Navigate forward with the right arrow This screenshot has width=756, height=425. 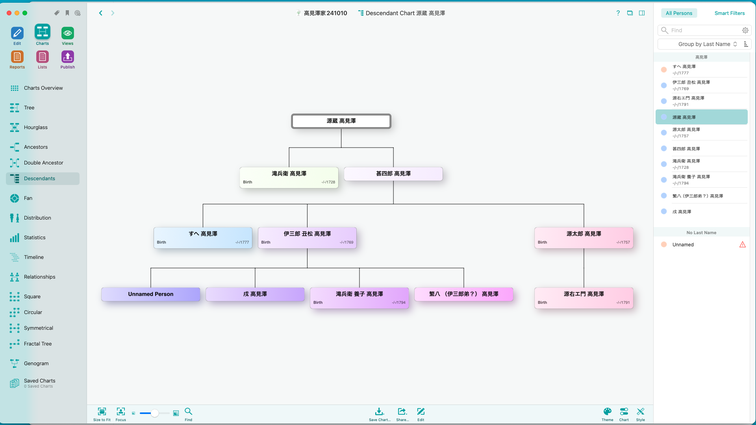point(113,13)
